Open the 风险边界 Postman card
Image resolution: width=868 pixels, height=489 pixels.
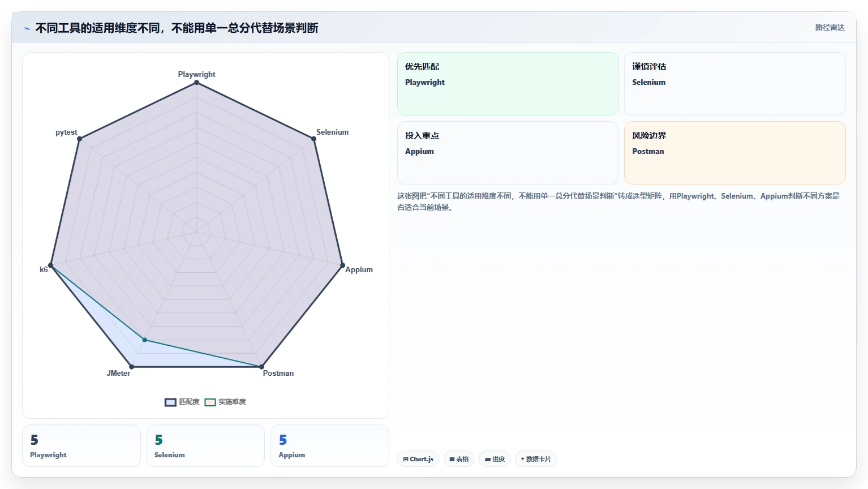pos(734,153)
